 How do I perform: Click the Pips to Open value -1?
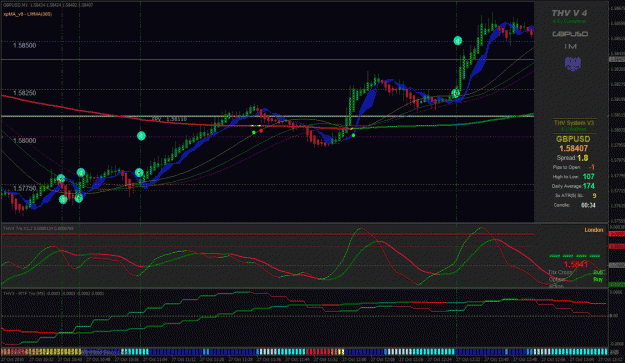click(592, 167)
